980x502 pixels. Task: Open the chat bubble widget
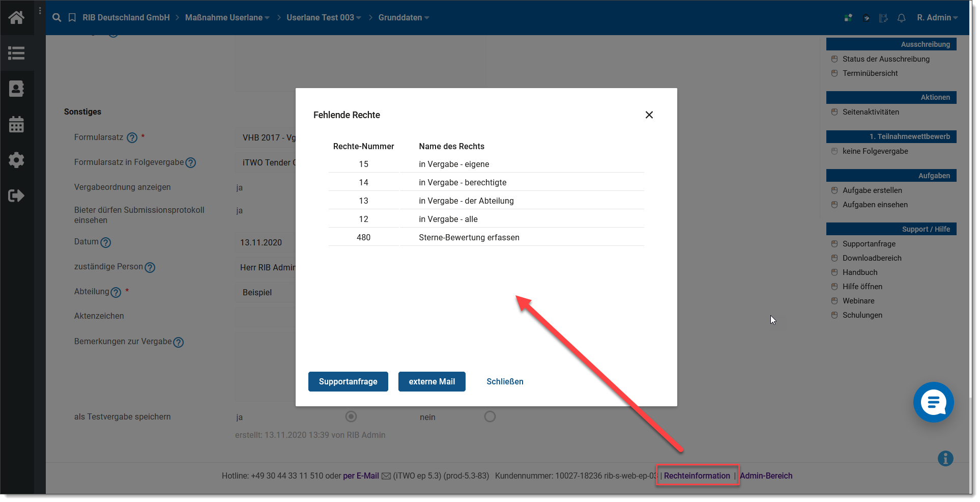point(933,402)
